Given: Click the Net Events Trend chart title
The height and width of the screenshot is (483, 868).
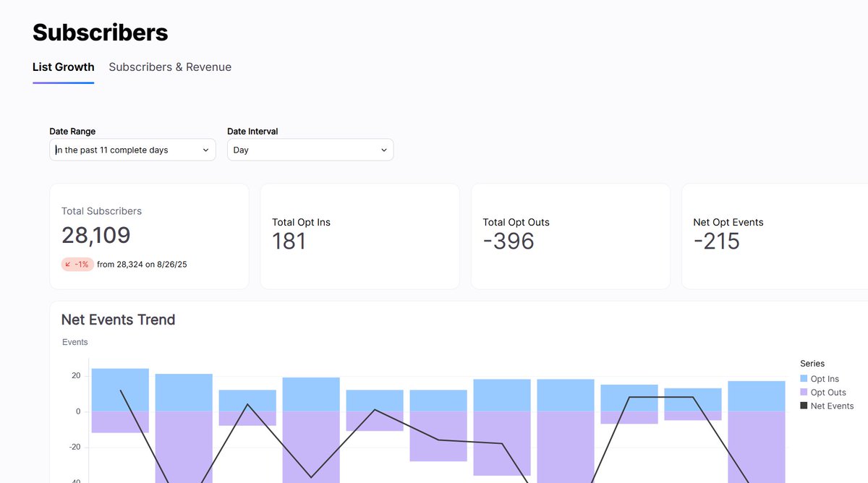Looking at the screenshot, I should [x=118, y=320].
